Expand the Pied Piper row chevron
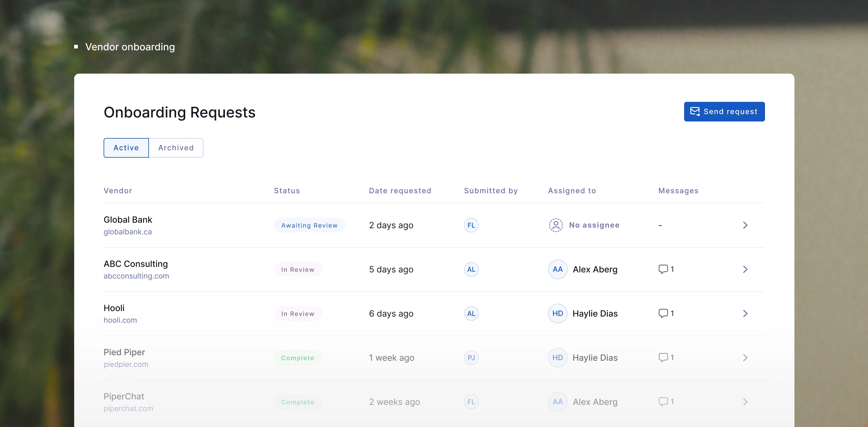The height and width of the screenshot is (427, 868). (745, 357)
